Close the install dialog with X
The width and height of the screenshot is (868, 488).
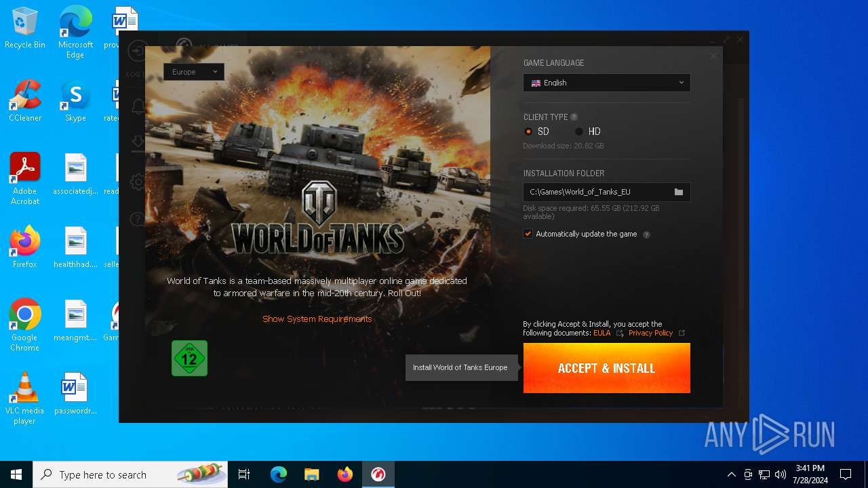point(713,56)
